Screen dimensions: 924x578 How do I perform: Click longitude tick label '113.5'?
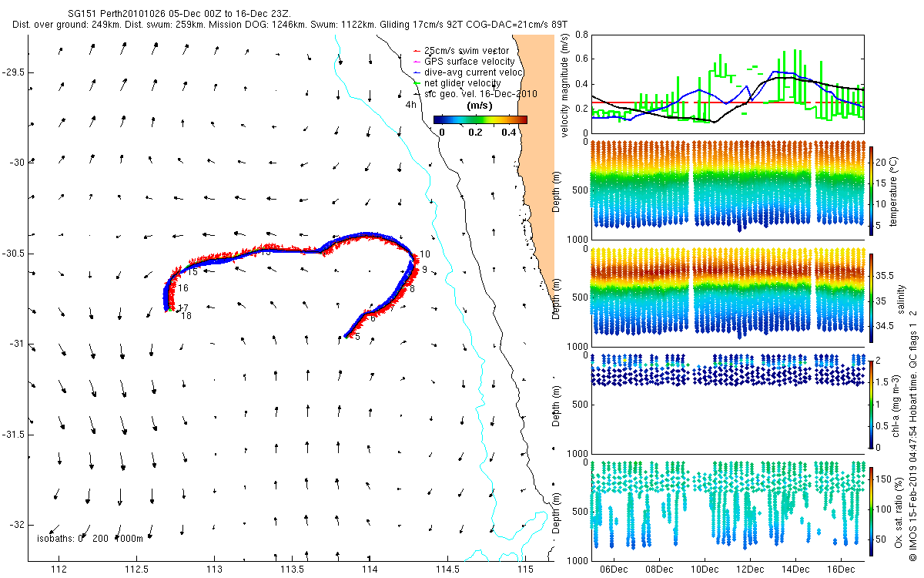click(x=293, y=570)
